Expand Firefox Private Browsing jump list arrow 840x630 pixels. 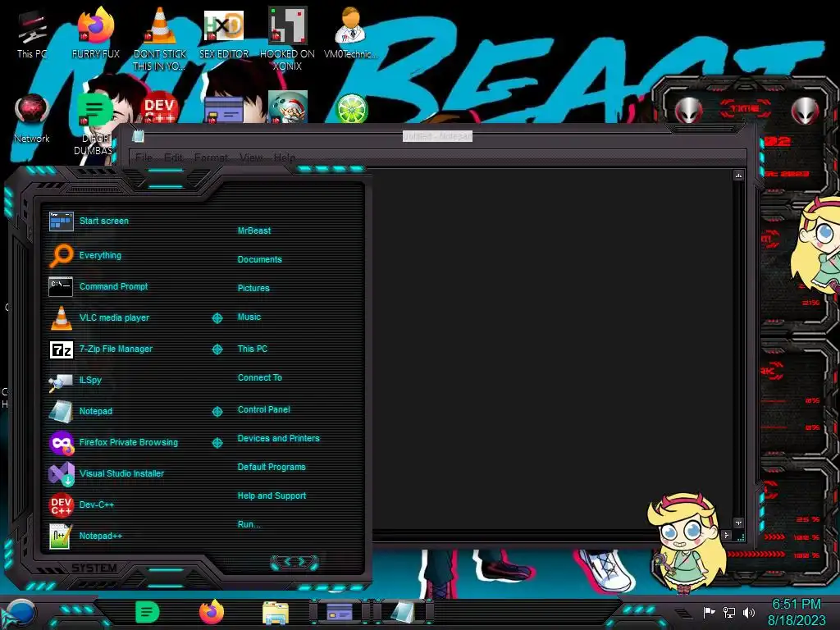217,443
